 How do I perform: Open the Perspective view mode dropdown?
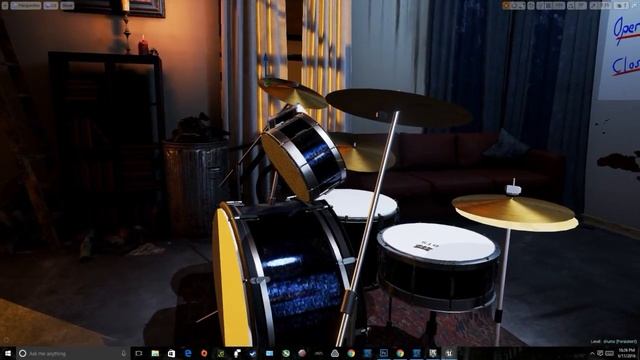[26, 5]
